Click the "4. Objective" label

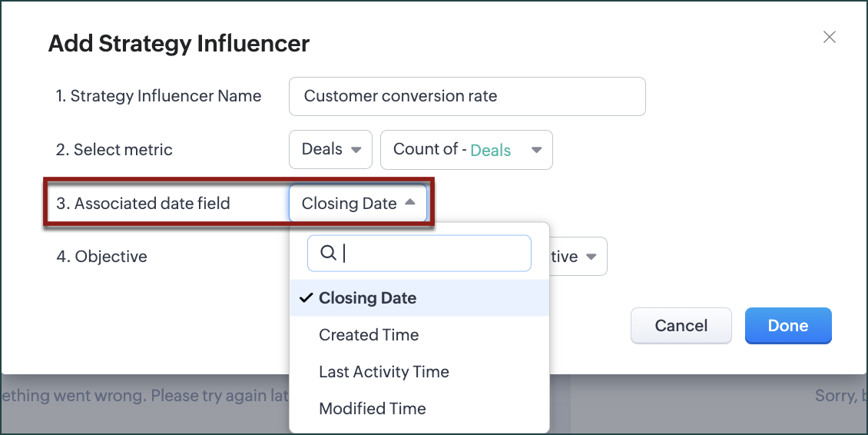pyautogui.click(x=101, y=257)
